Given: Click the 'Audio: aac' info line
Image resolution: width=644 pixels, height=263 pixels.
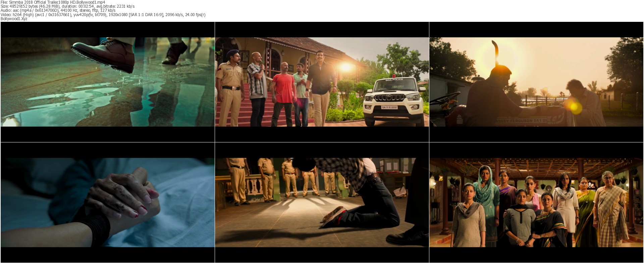Looking at the screenshot, I should tap(58, 10).
